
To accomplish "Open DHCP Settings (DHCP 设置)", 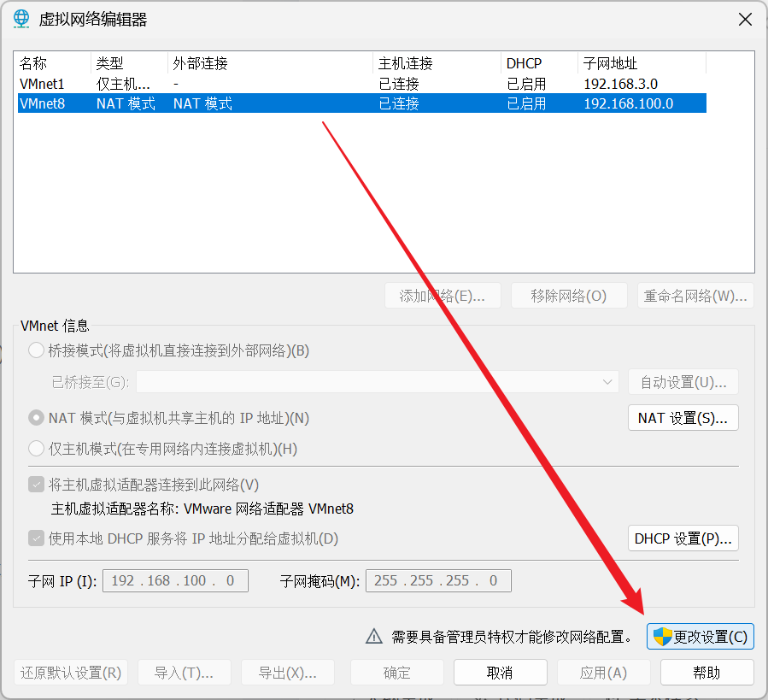I will tap(683, 538).
